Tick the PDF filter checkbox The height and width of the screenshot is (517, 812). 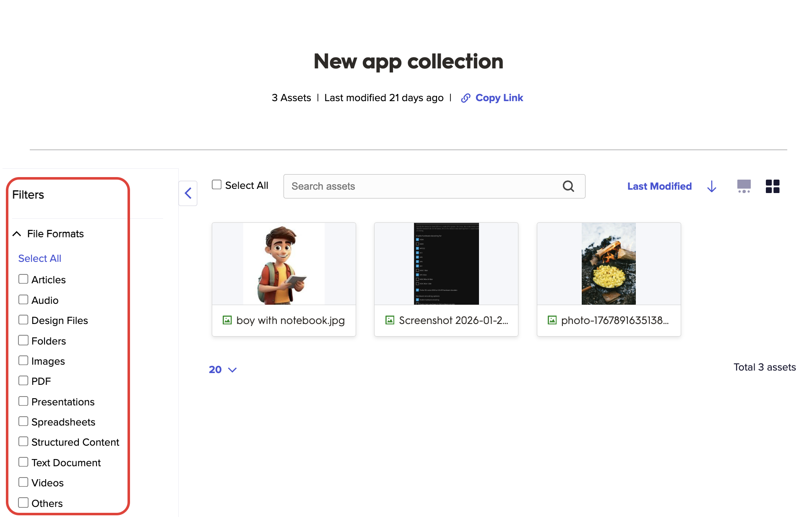click(x=23, y=381)
